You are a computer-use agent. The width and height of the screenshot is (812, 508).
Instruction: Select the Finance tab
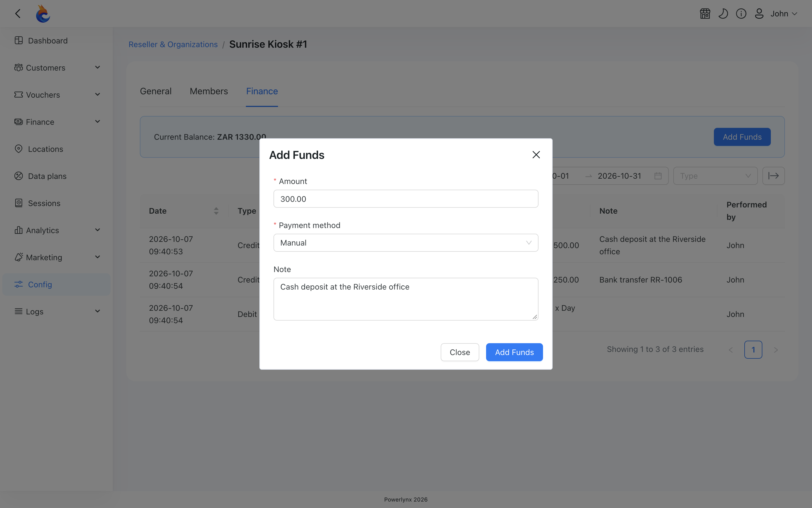[x=262, y=91]
